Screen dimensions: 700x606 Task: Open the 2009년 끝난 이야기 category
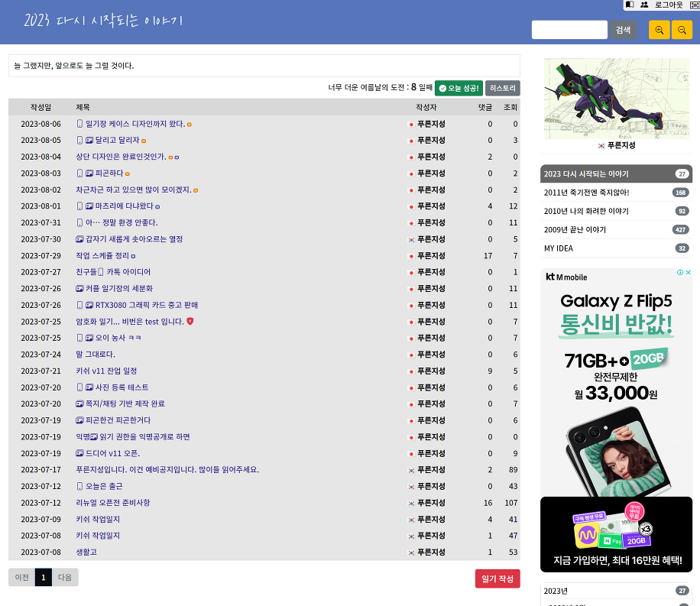[575, 229]
